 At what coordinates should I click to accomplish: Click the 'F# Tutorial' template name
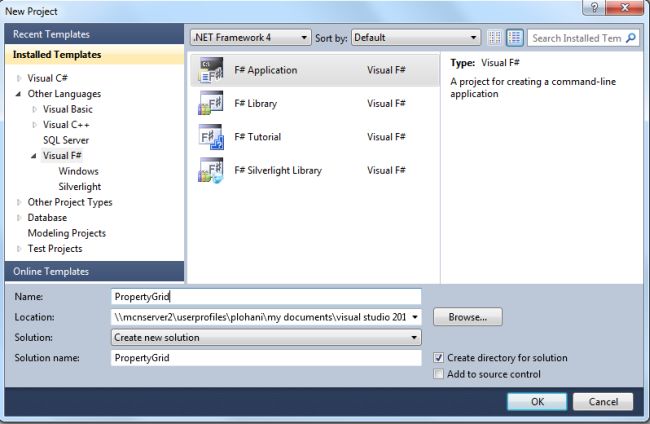point(257,137)
